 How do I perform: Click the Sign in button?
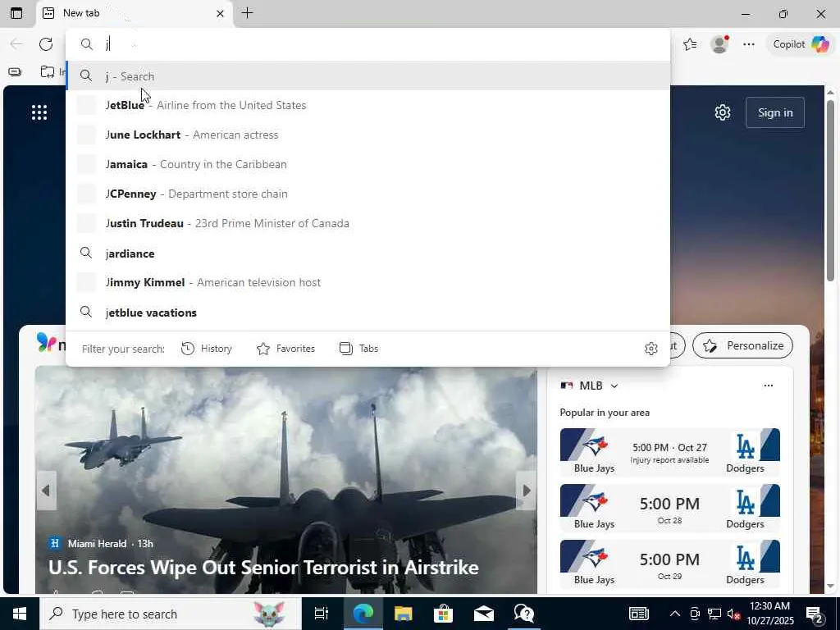point(774,112)
